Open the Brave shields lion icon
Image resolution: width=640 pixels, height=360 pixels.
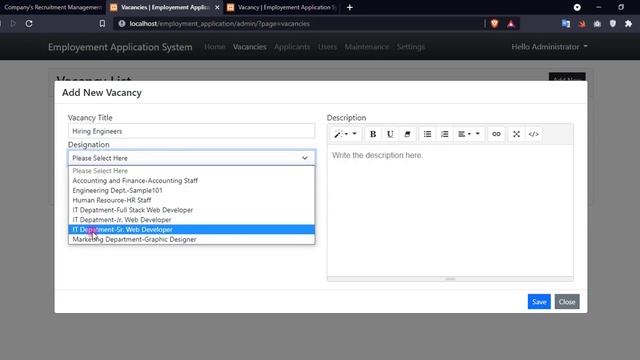[495, 24]
